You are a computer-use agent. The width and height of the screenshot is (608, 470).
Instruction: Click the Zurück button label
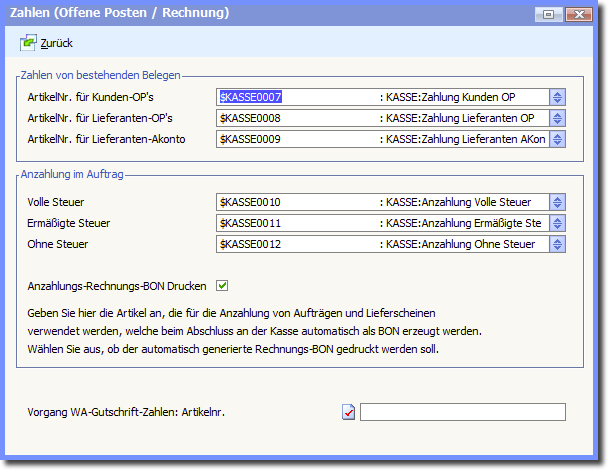(x=56, y=44)
